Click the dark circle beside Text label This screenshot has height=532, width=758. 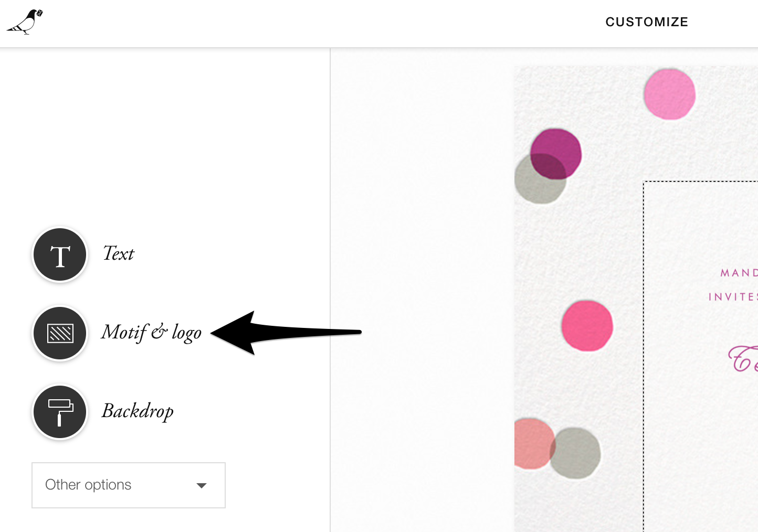tap(59, 254)
